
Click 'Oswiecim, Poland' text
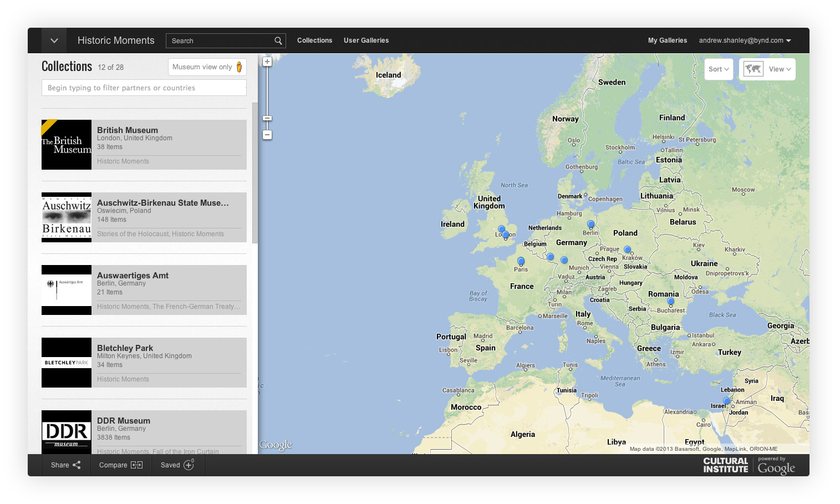click(x=124, y=211)
